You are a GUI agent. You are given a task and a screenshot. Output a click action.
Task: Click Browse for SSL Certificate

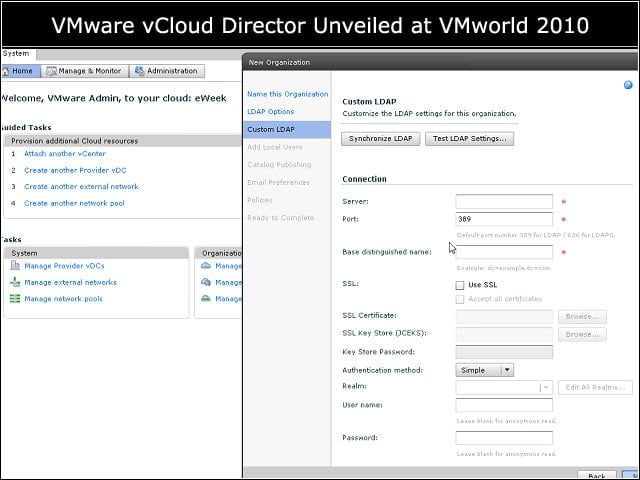(x=582, y=316)
